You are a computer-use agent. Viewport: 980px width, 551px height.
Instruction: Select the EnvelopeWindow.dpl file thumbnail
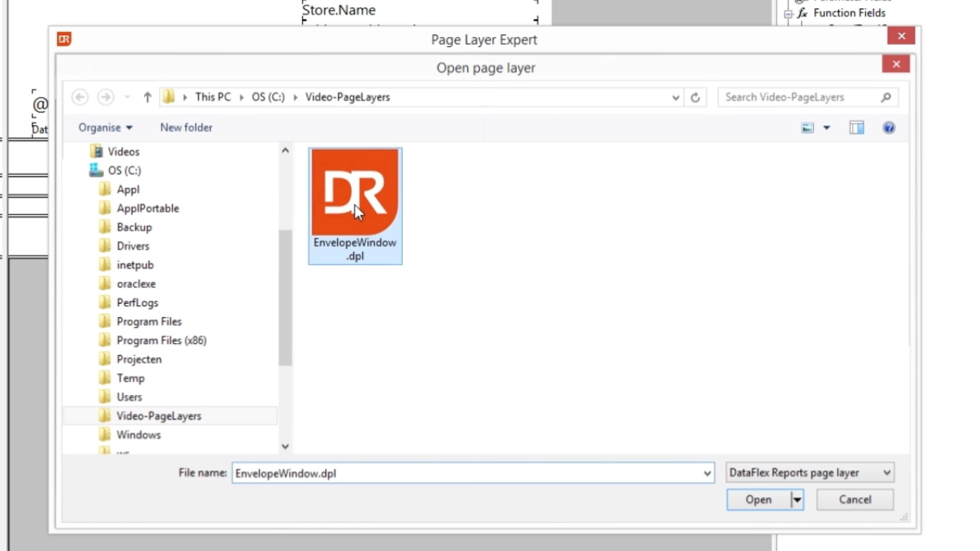[355, 194]
